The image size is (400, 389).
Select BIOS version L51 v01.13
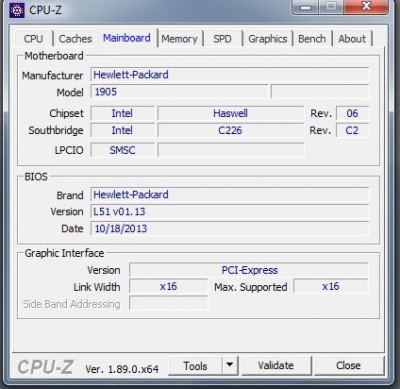[x=230, y=212]
